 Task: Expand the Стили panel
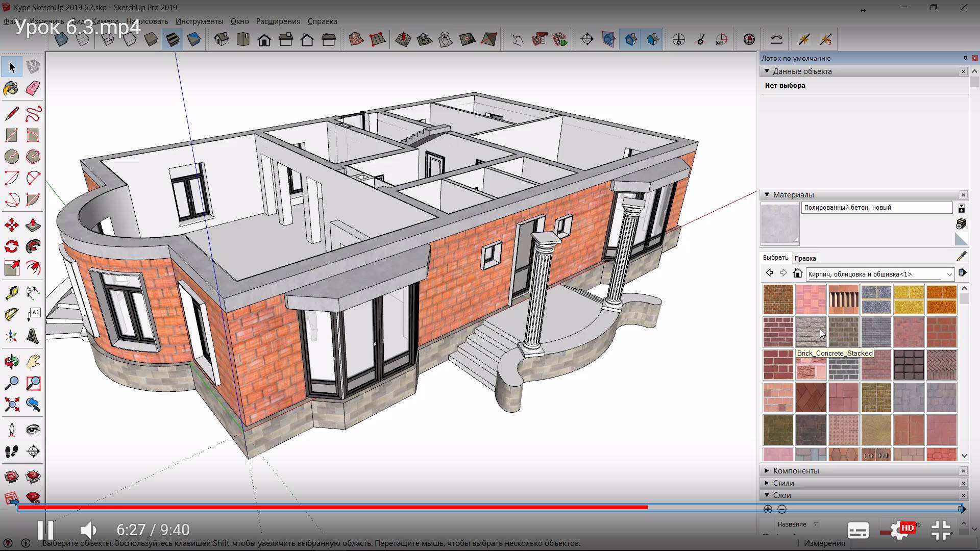[767, 483]
